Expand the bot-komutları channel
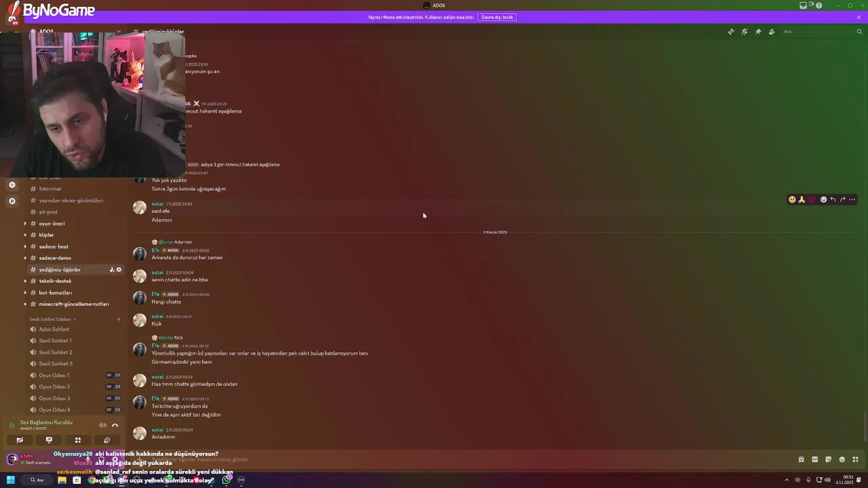 pos(25,293)
